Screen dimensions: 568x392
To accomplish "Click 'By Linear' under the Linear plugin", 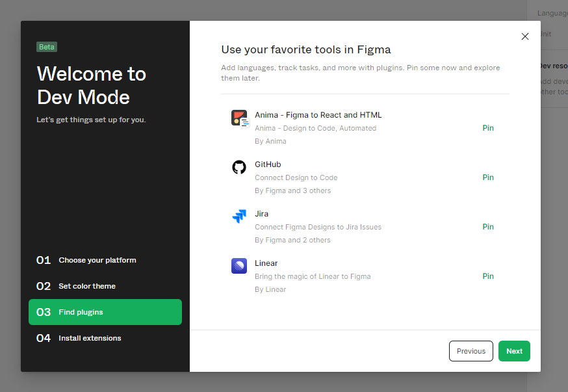I will click(270, 289).
